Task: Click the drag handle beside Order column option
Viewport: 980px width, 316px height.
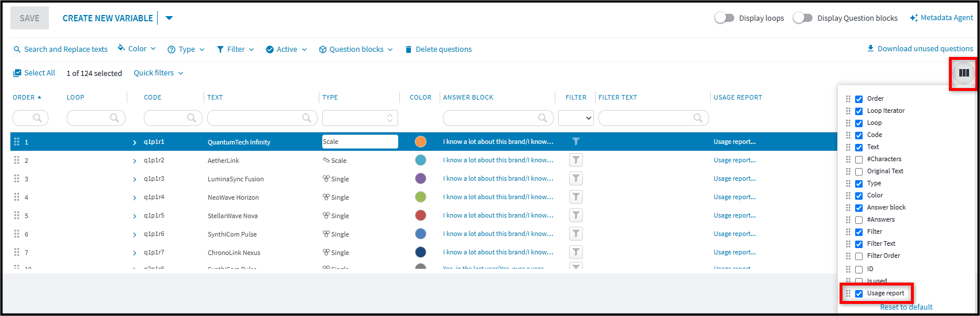Action: pyautogui.click(x=848, y=98)
